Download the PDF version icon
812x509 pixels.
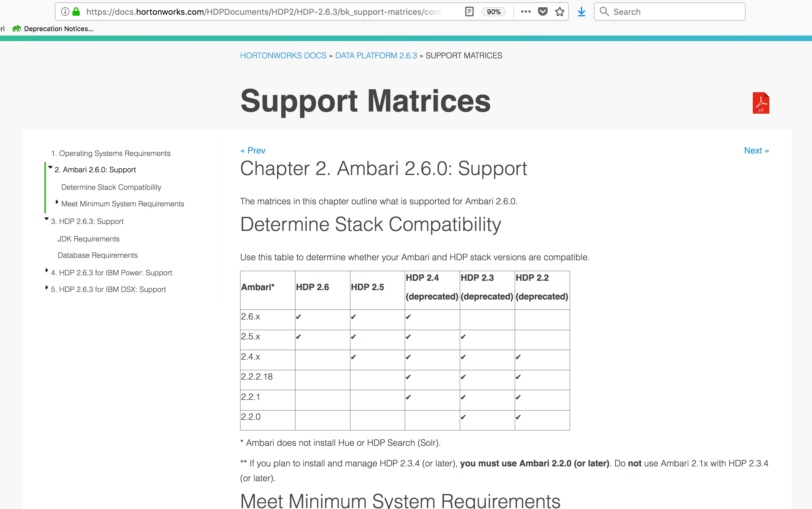coord(761,103)
